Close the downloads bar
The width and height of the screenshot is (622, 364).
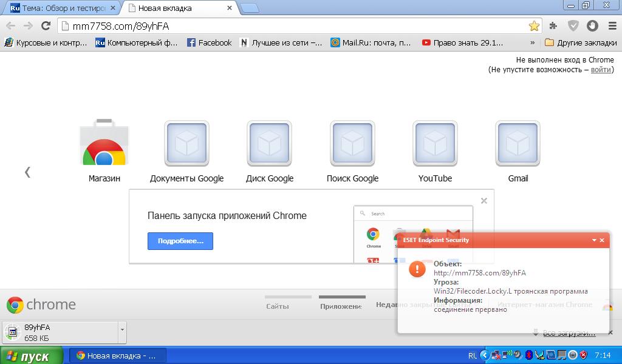(610, 332)
